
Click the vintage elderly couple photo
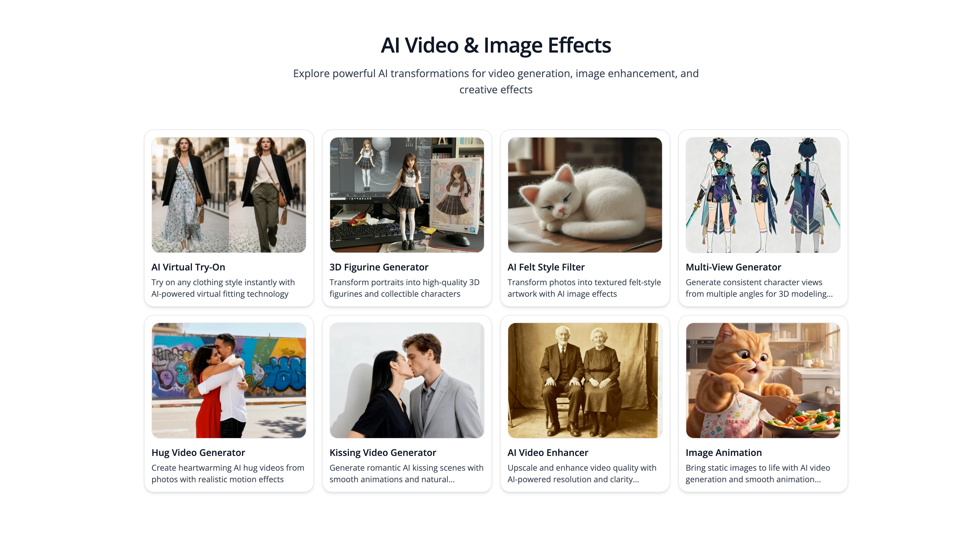(585, 380)
